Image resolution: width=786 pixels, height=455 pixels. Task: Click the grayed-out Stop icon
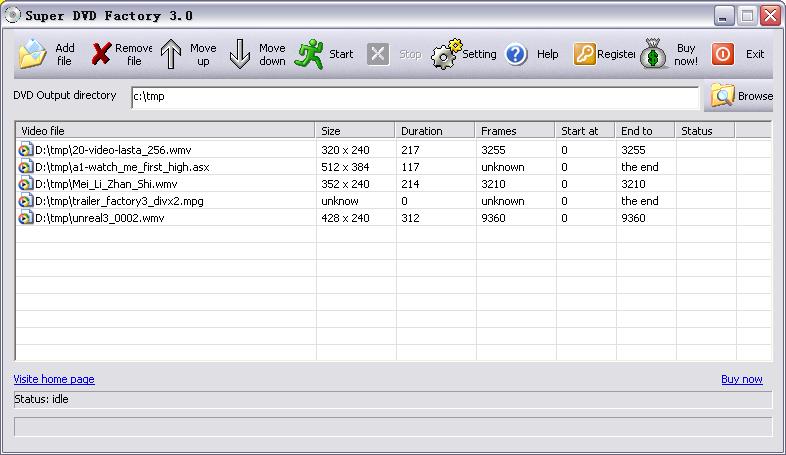coord(378,54)
